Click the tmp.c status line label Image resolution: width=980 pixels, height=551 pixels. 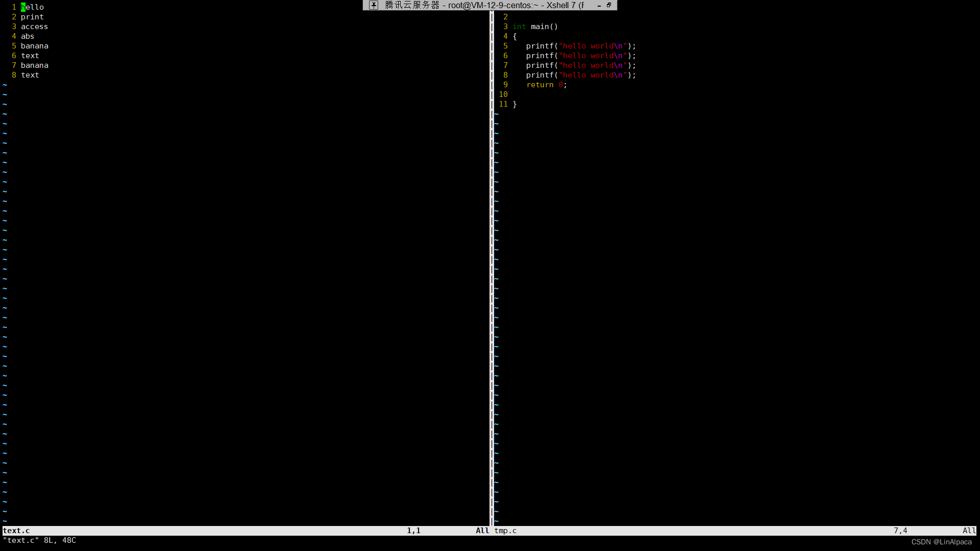point(505,531)
